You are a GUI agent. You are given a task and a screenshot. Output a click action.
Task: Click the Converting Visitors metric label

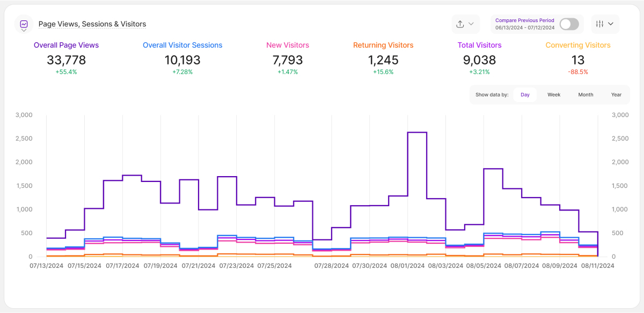click(578, 45)
